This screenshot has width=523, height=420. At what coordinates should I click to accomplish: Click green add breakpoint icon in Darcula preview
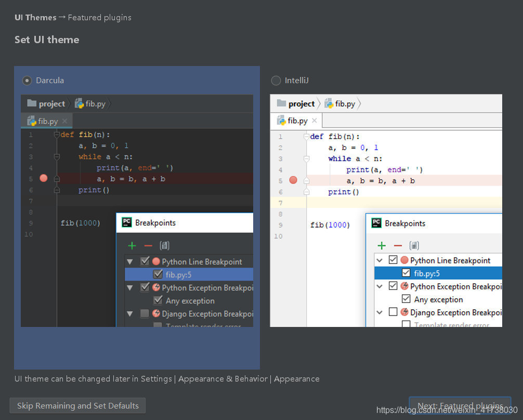(132, 246)
